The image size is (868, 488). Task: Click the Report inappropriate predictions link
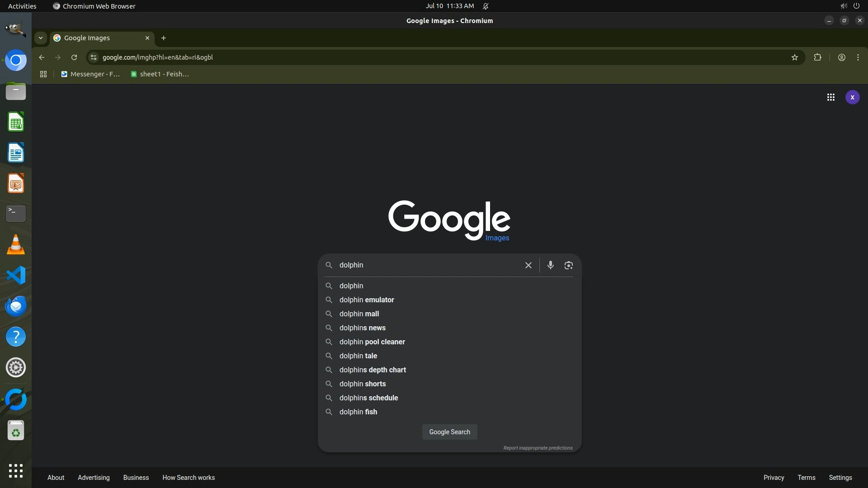538,448
